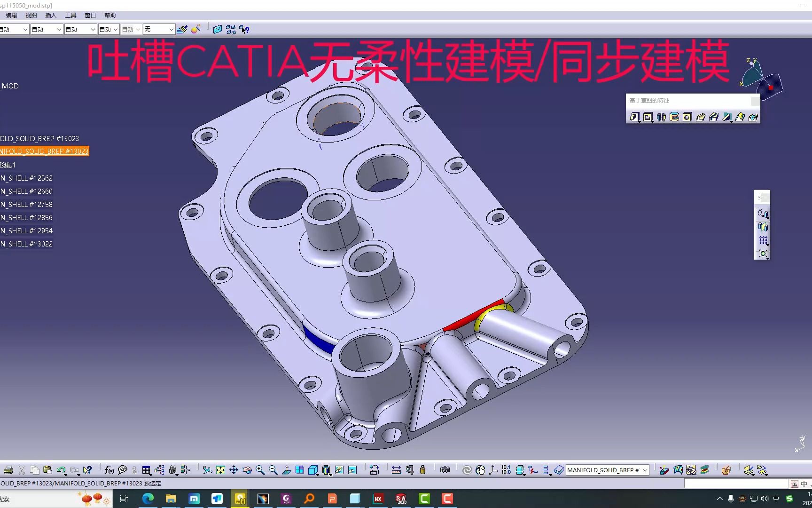Open Isometric View quick-view dropdown

(x=313, y=470)
